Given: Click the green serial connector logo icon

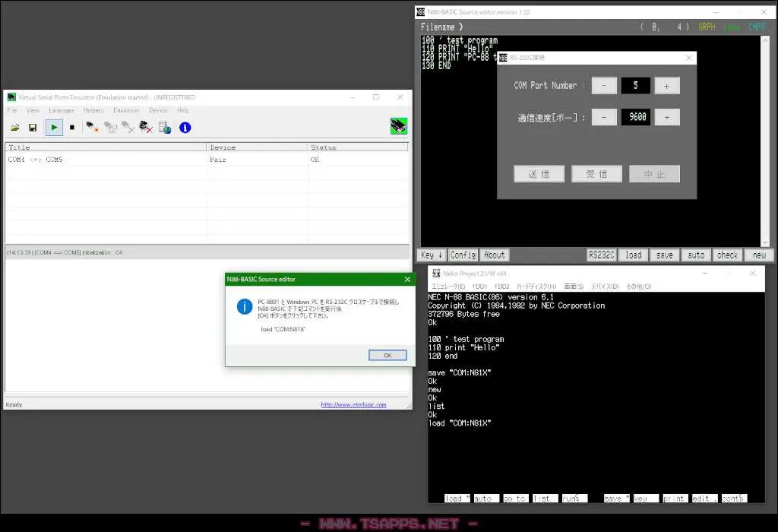Looking at the screenshot, I should 399,126.
